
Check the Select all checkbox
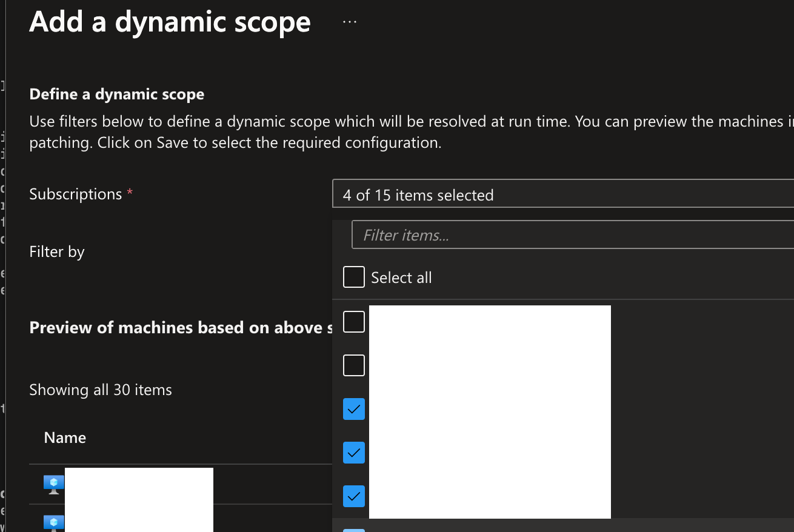pyautogui.click(x=353, y=277)
